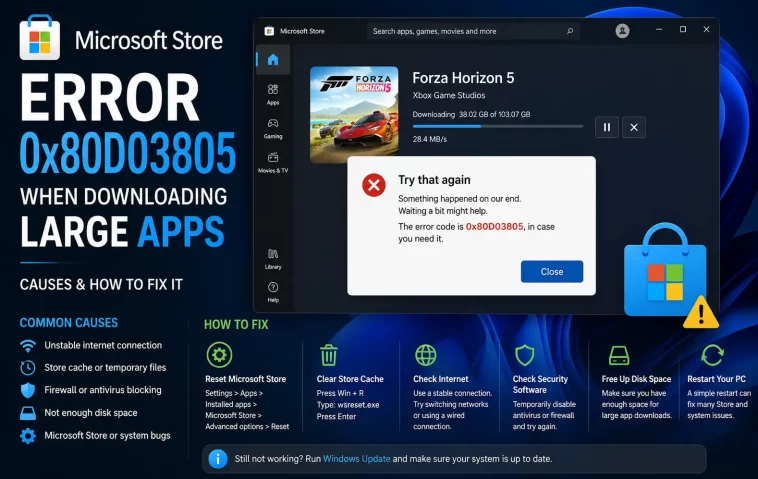The width and height of the screenshot is (758, 479).
Task: Click the Restart Your PC refresh icon
Action: pos(712,355)
